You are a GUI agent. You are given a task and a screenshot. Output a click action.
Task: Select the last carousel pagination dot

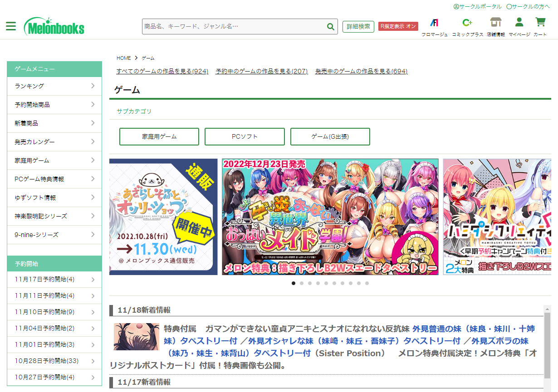click(x=367, y=283)
